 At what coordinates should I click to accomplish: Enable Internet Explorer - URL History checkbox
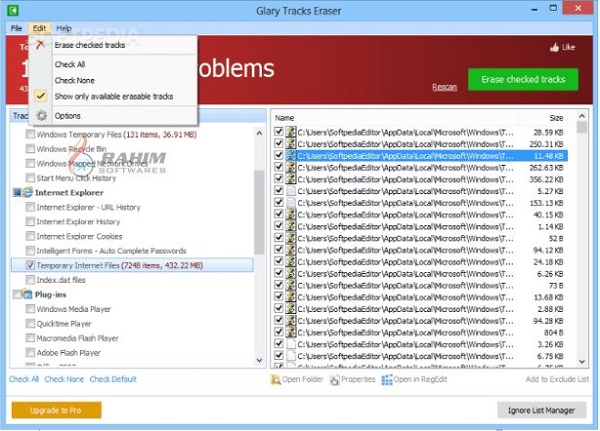pos(30,207)
